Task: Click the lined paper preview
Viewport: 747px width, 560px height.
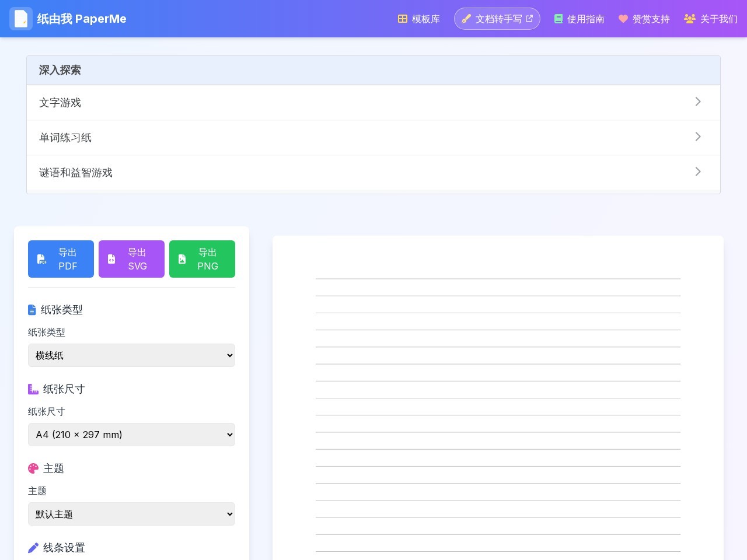Action: [498, 398]
